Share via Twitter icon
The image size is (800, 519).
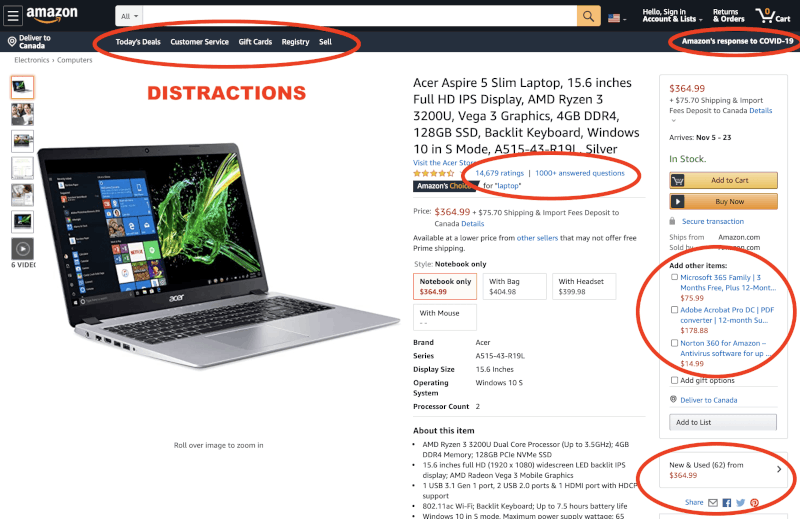[x=741, y=503]
